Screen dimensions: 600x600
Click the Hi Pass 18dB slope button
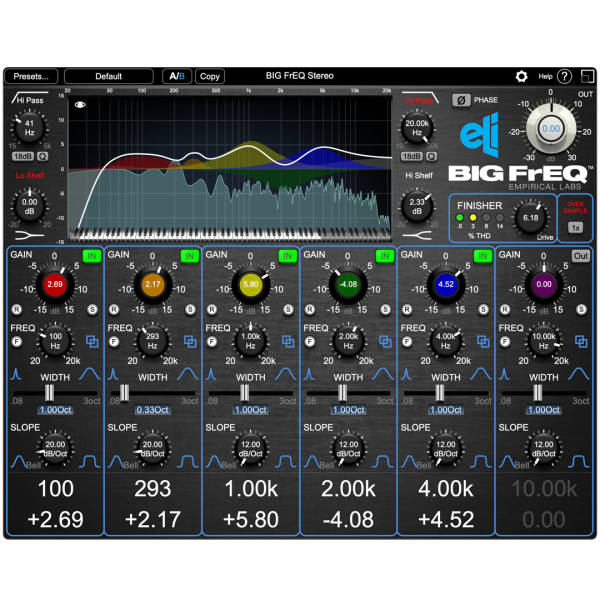pos(23,156)
